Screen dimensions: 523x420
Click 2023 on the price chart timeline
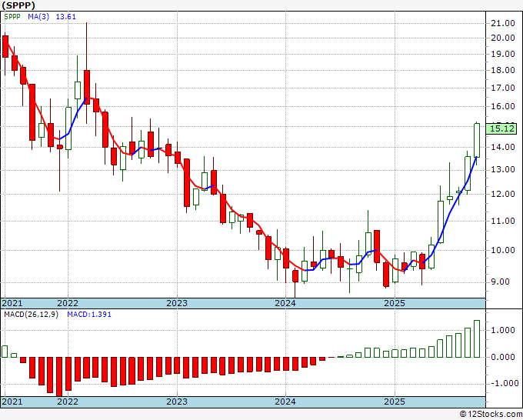click(x=177, y=303)
